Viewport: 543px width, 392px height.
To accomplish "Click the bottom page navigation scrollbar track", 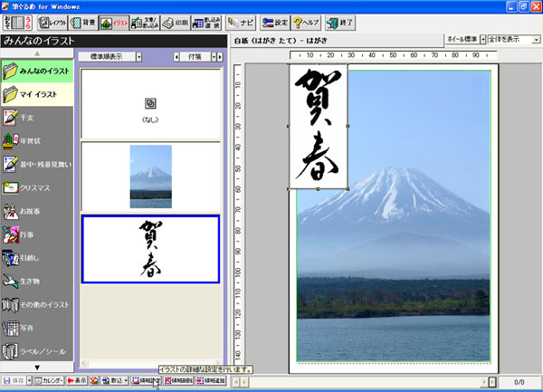I will coord(365,382).
